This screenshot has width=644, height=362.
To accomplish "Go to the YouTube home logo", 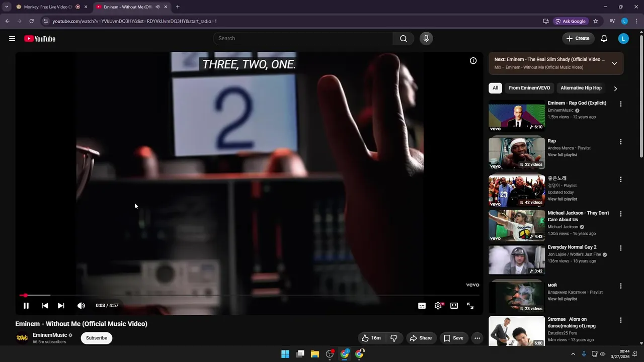I will point(40,39).
